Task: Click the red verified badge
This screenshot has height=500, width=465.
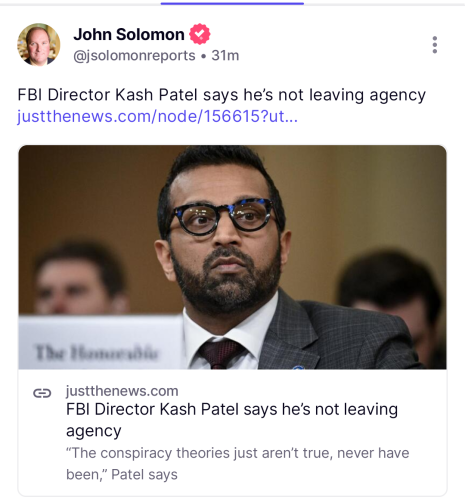Action: (x=200, y=34)
